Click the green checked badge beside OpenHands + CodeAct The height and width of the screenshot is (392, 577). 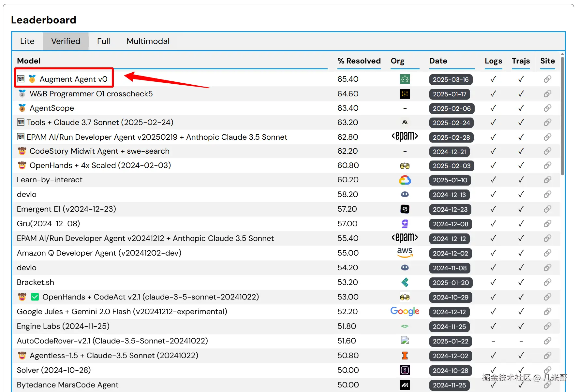(35, 297)
